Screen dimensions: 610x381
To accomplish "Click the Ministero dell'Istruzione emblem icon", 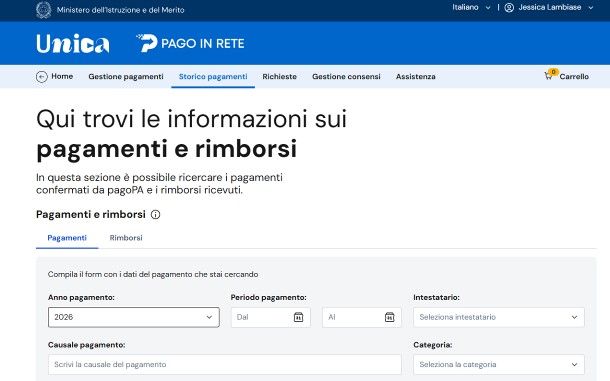I will coord(44,10).
